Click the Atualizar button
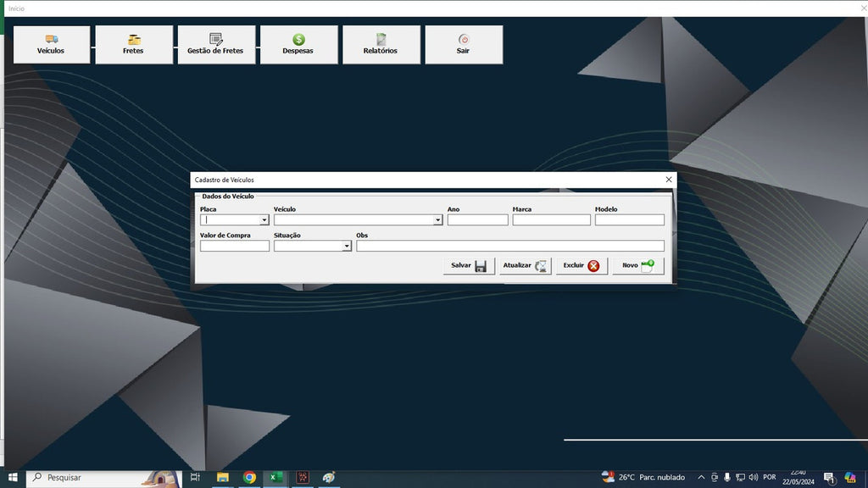Viewport: 868px width, 488px height. [526, 265]
